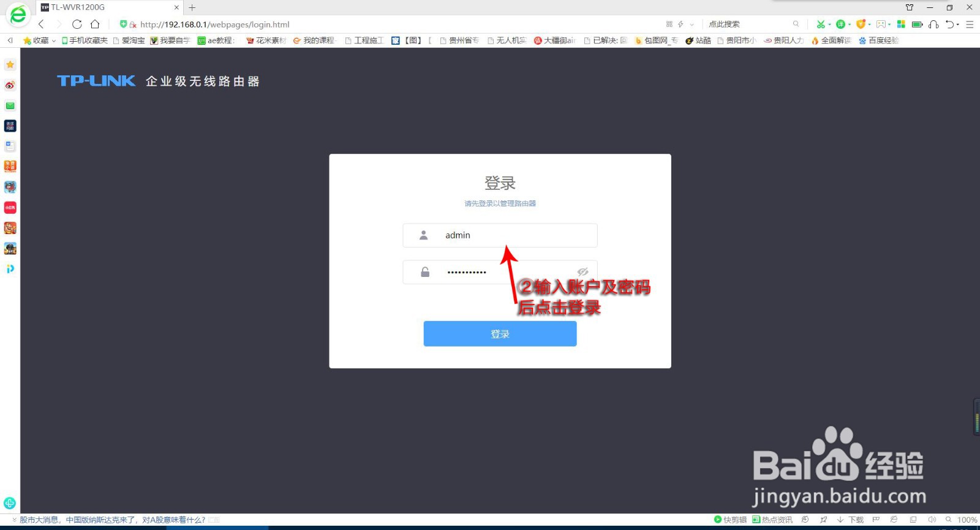Click the TP-LINK logo
The width and height of the screenshot is (980, 530).
(x=96, y=81)
